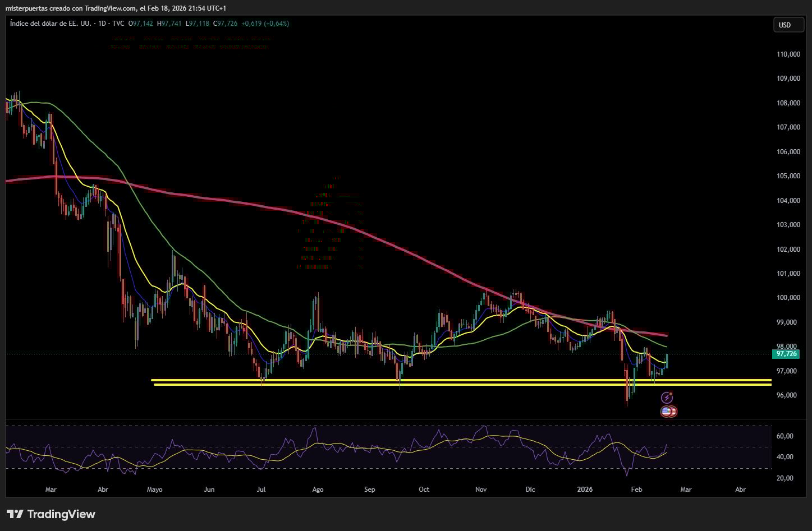812x531 pixels.
Task: Select the open value O97,142
Action: [x=141, y=24]
